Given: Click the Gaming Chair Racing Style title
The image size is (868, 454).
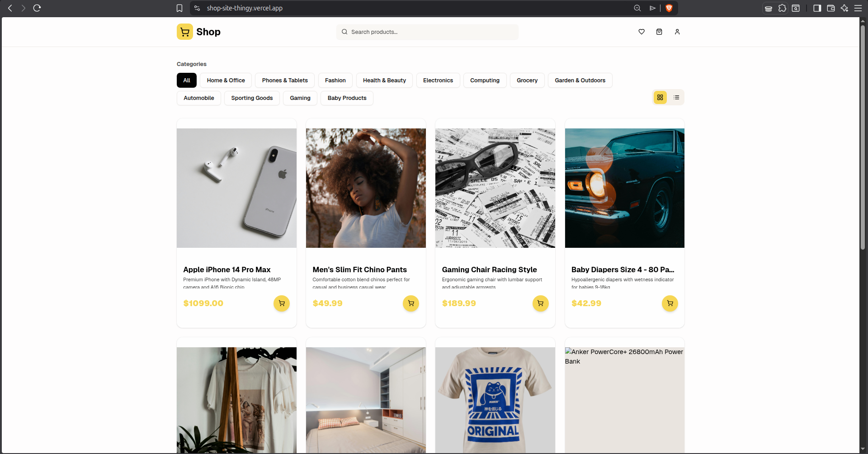Looking at the screenshot, I should [x=489, y=270].
